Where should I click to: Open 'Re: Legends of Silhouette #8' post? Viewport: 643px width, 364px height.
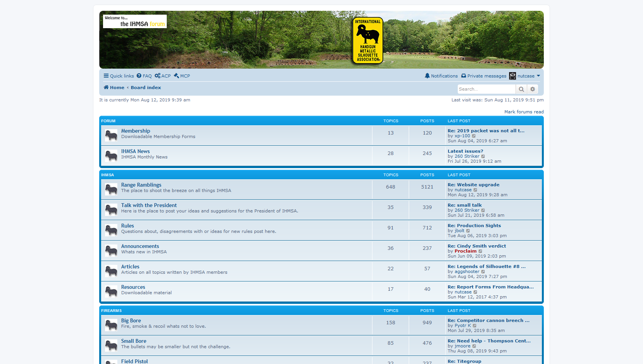(486, 266)
